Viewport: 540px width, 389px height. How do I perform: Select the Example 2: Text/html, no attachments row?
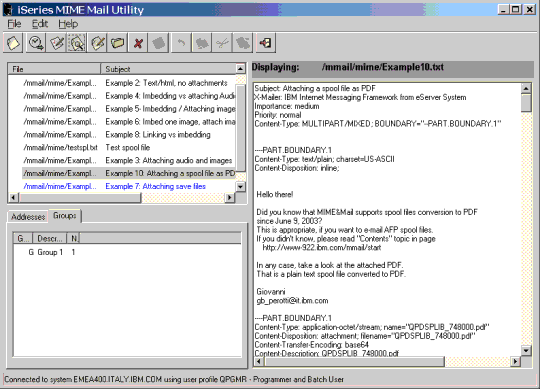[128, 83]
